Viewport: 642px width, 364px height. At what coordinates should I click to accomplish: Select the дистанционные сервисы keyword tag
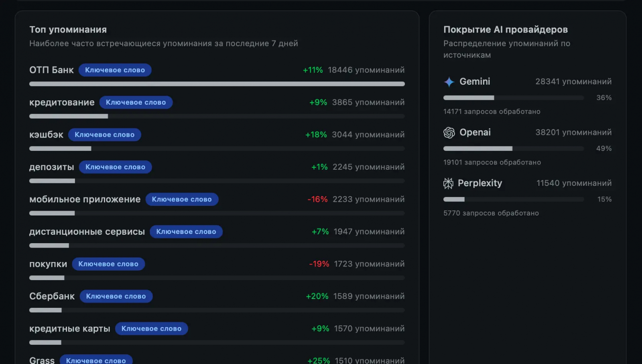pos(186,232)
